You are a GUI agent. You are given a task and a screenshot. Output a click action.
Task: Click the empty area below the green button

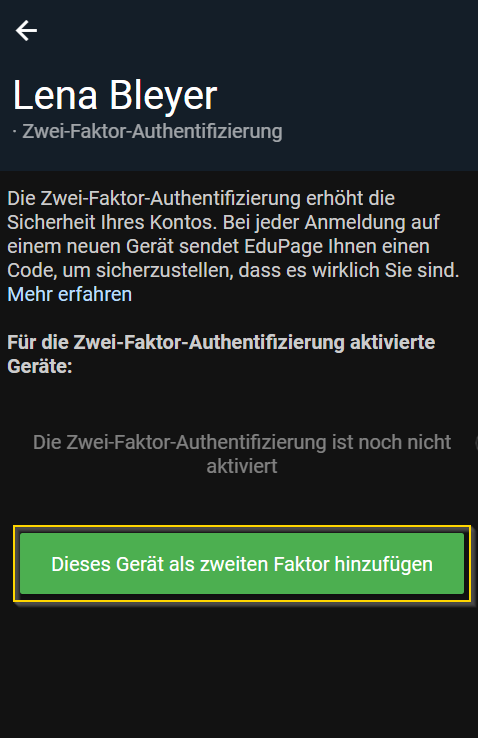point(239,668)
